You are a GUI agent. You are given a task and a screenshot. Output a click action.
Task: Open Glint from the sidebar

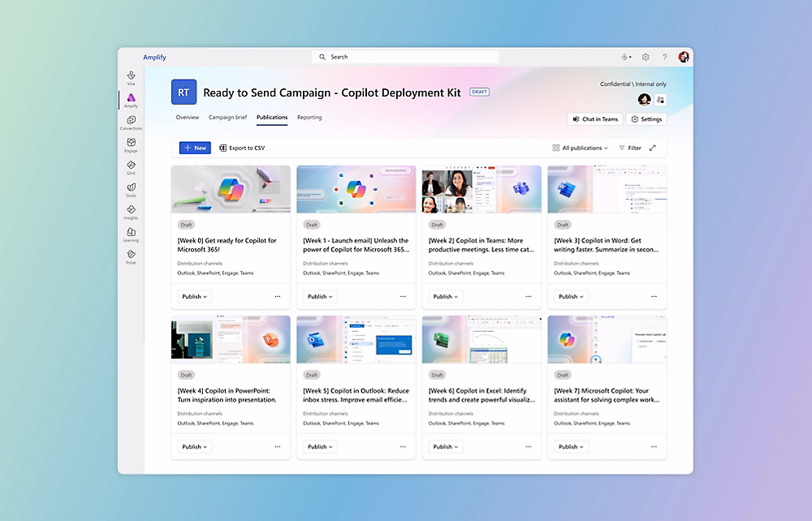point(131,167)
